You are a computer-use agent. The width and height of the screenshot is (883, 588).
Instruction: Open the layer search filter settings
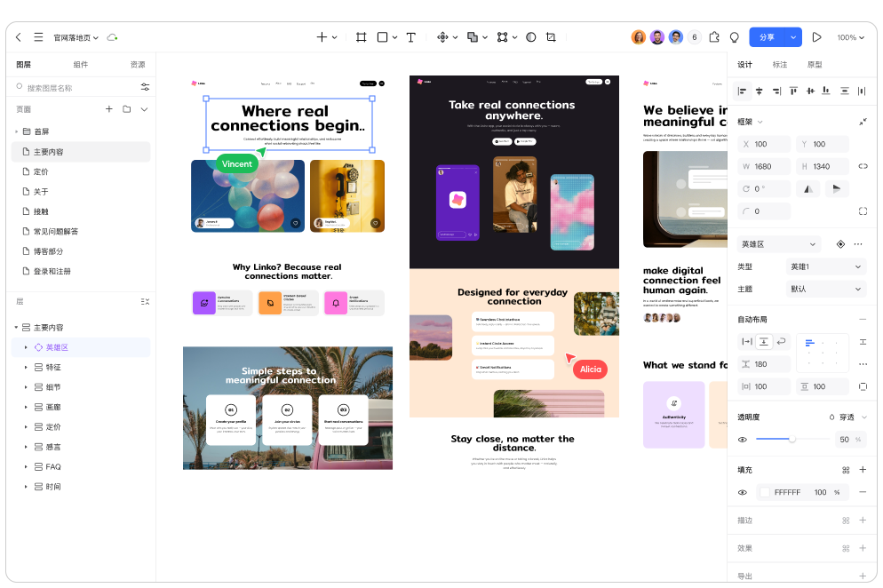[x=145, y=87]
